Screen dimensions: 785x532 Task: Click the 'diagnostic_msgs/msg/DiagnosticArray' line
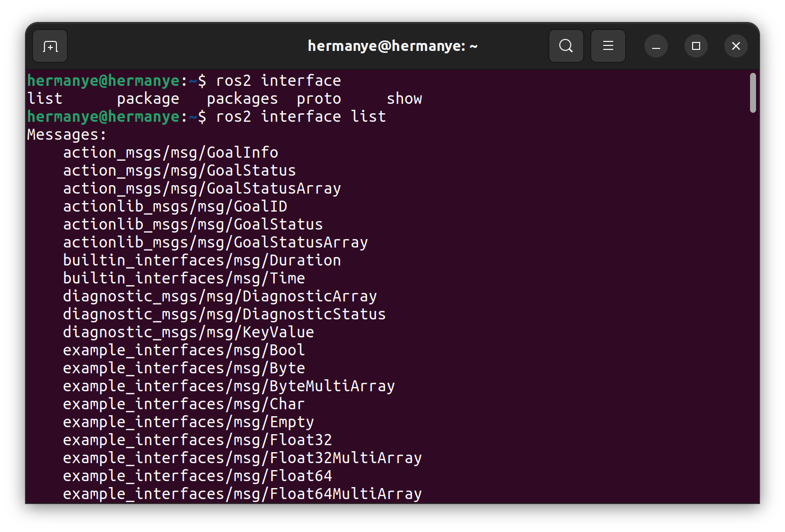[x=220, y=296]
